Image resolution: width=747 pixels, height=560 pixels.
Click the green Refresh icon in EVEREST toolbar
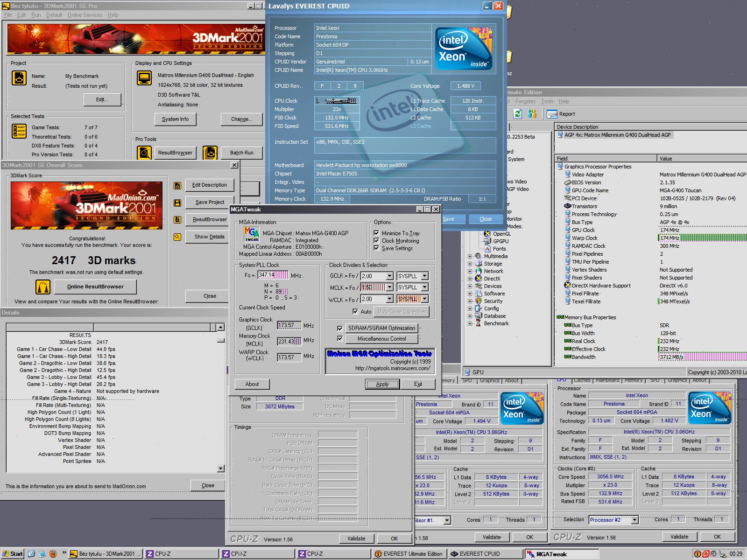(517, 113)
